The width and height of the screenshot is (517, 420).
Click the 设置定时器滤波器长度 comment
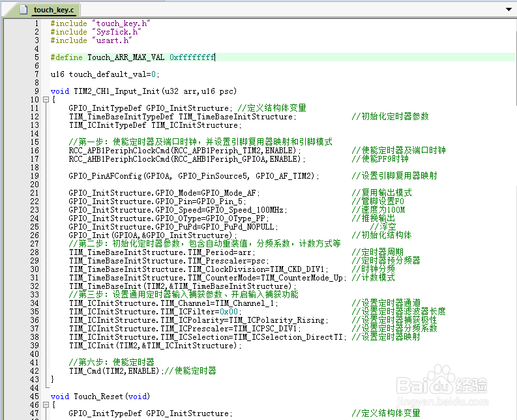(x=398, y=312)
